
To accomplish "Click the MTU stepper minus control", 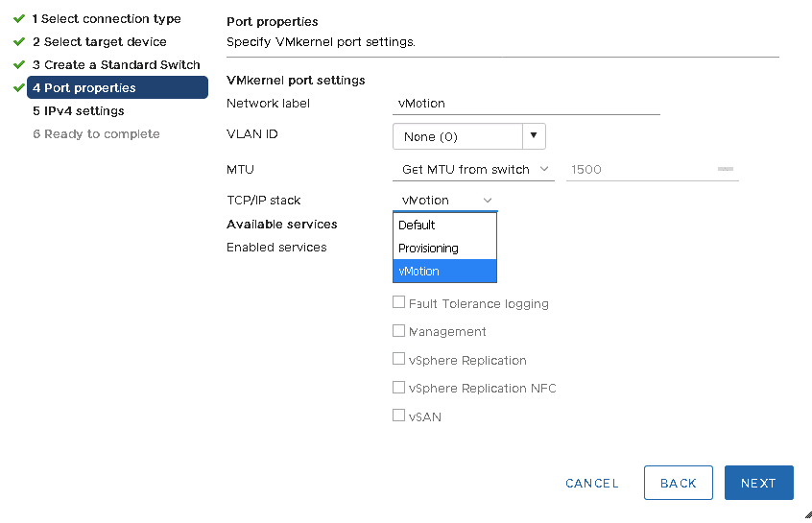I will pyautogui.click(x=726, y=169).
